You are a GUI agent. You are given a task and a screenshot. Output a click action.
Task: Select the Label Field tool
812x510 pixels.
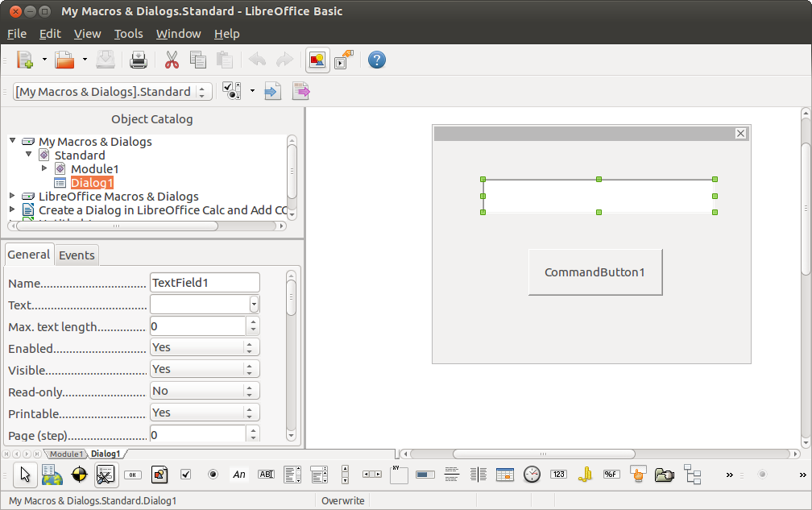pos(238,475)
